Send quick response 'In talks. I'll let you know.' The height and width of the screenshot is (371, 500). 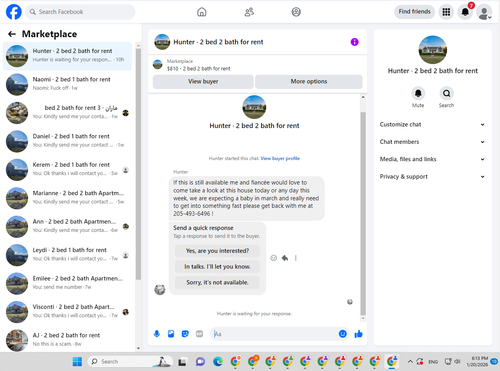click(x=217, y=267)
